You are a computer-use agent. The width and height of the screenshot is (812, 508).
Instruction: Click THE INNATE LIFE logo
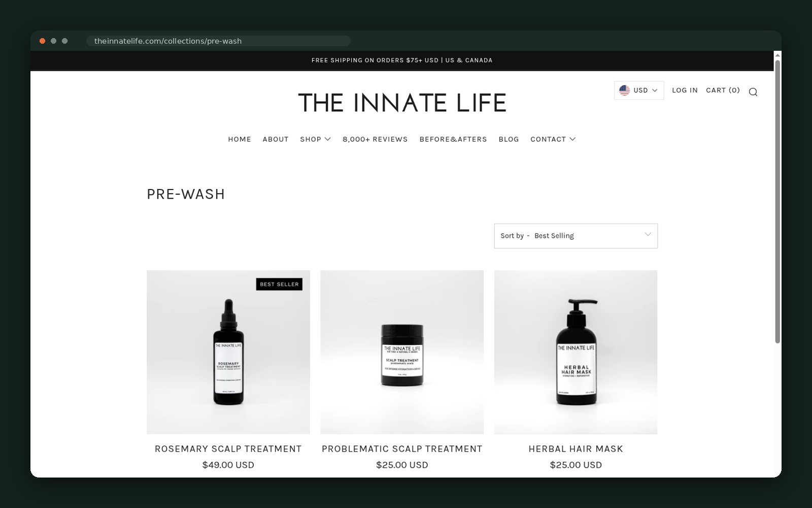click(x=402, y=103)
